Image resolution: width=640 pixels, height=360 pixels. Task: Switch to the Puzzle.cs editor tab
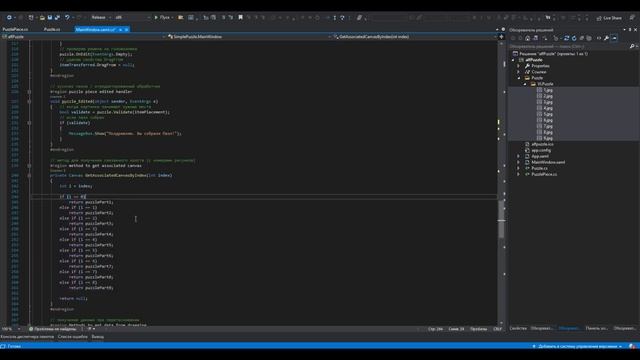tap(52, 29)
